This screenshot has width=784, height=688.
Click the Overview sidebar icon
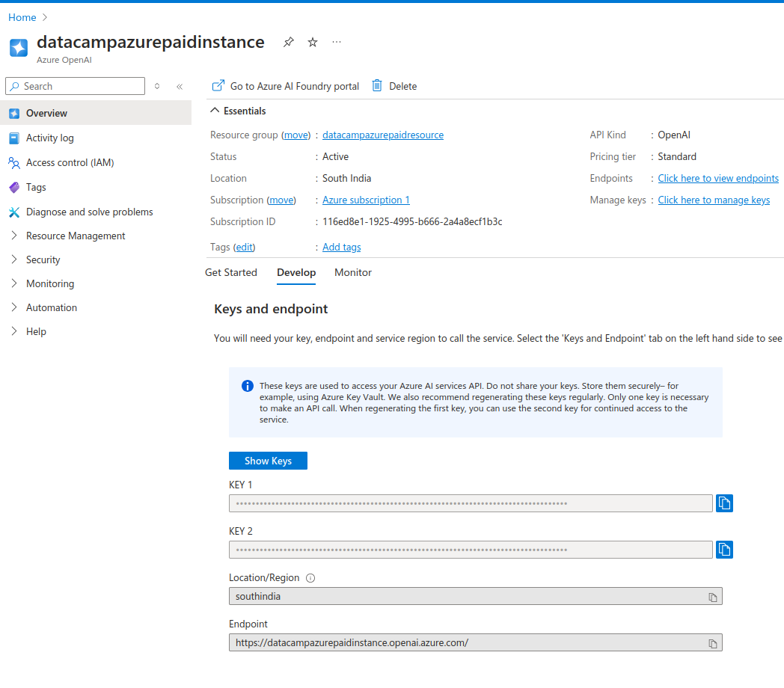coord(14,114)
